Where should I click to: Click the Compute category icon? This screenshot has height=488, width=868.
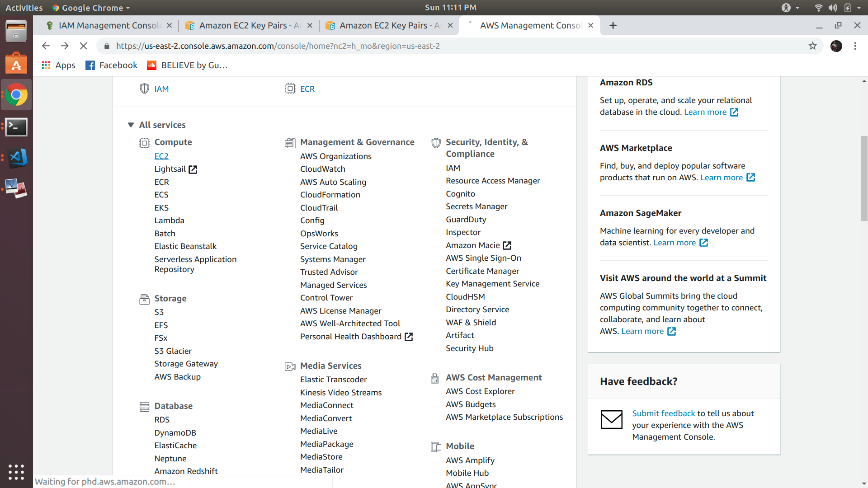144,143
